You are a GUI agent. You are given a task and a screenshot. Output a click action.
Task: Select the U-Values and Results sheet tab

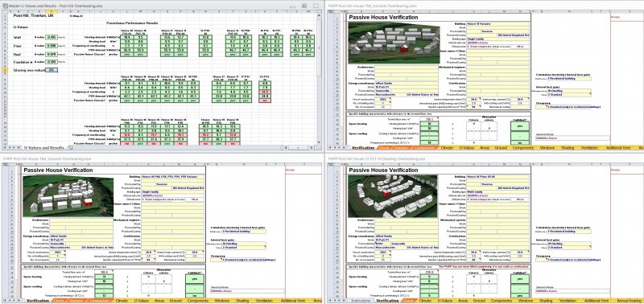(x=44, y=148)
